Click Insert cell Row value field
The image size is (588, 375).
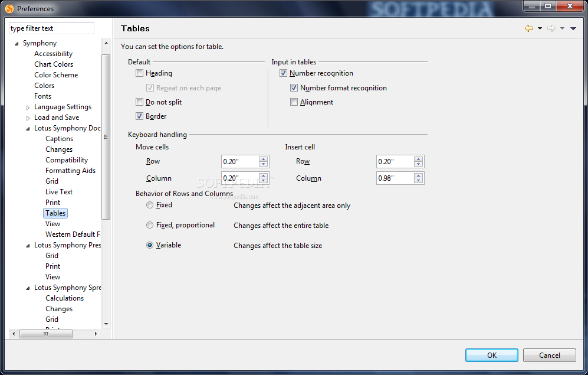(x=395, y=161)
